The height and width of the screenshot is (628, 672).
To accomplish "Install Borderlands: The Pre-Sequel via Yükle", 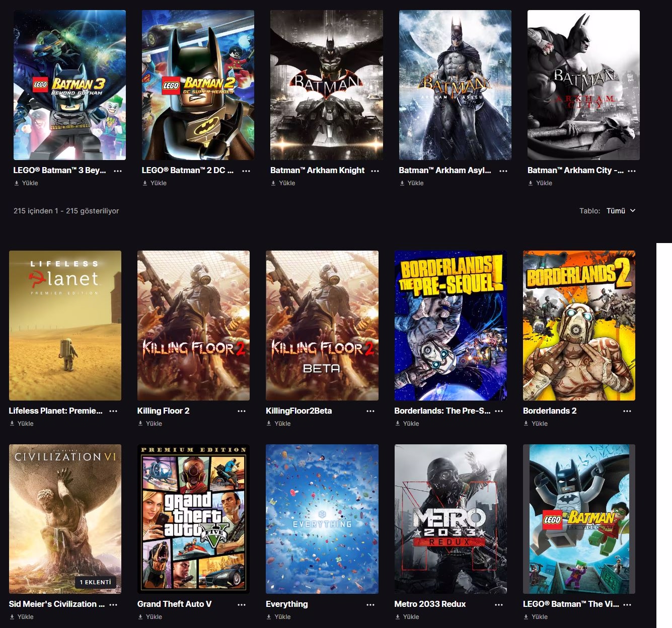I will pyautogui.click(x=407, y=424).
